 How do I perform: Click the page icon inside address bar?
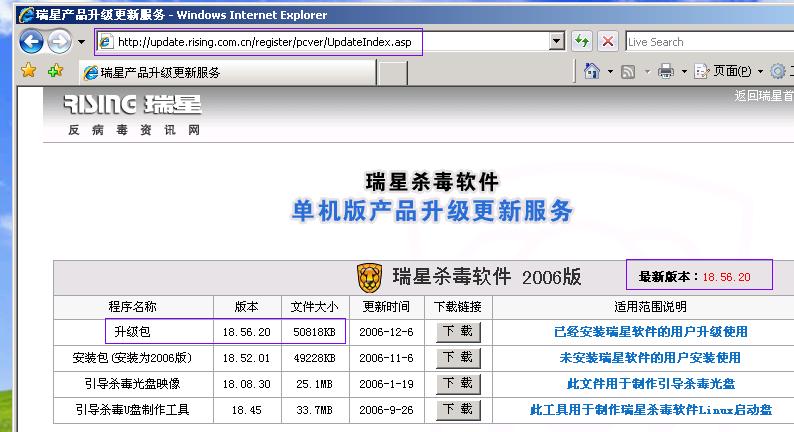[x=105, y=42]
